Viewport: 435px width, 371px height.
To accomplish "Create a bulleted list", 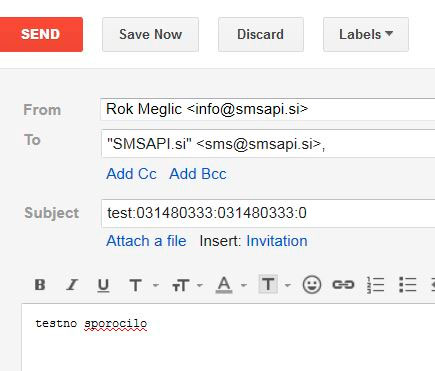I will click(408, 285).
